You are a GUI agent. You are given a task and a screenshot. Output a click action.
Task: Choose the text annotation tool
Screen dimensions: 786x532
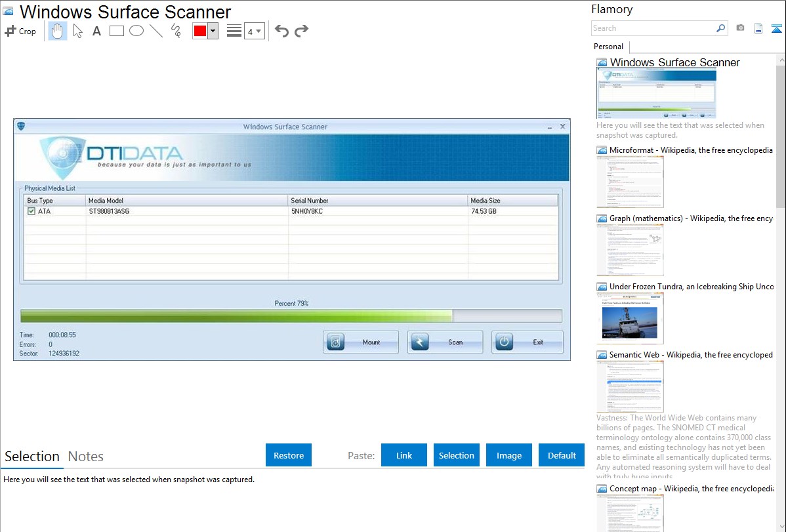coord(96,31)
